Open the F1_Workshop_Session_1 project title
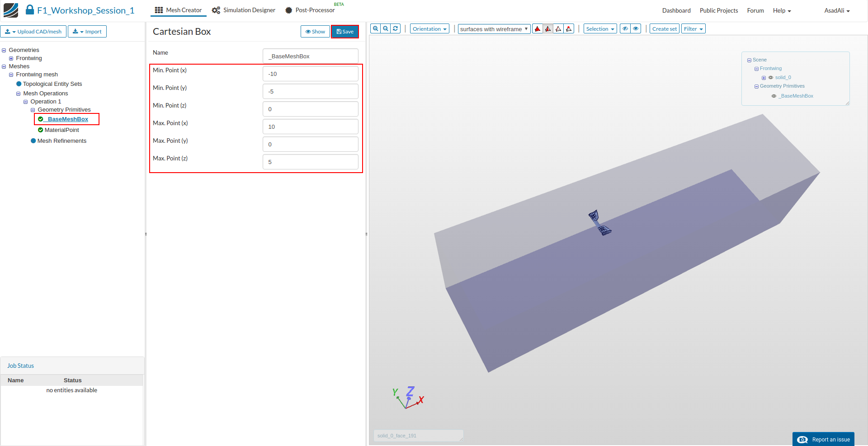 coord(86,10)
